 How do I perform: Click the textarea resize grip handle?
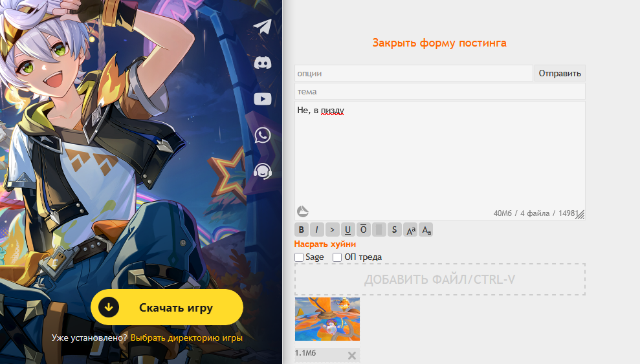point(580,215)
